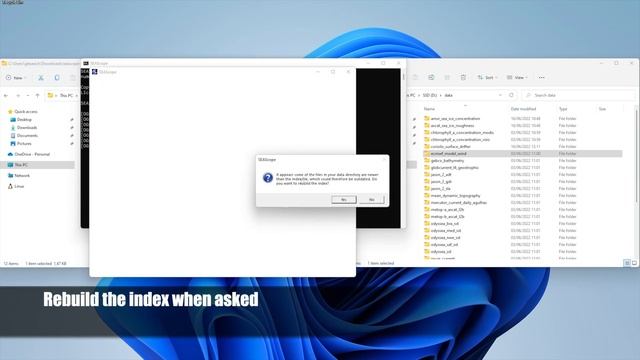Open the View dropdown in data Explorer
This screenshot has height=360, width=640.
[517, 78]
